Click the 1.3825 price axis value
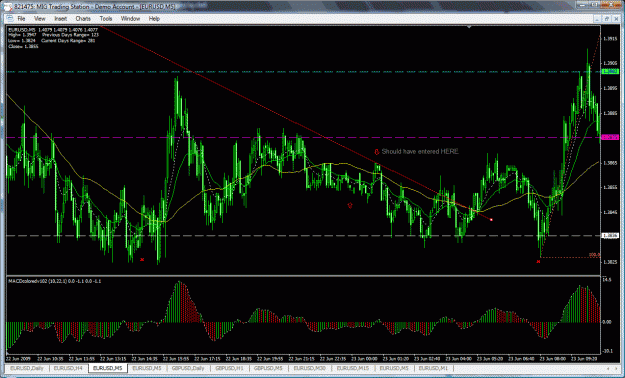625x378 pixels. point(610,262)
